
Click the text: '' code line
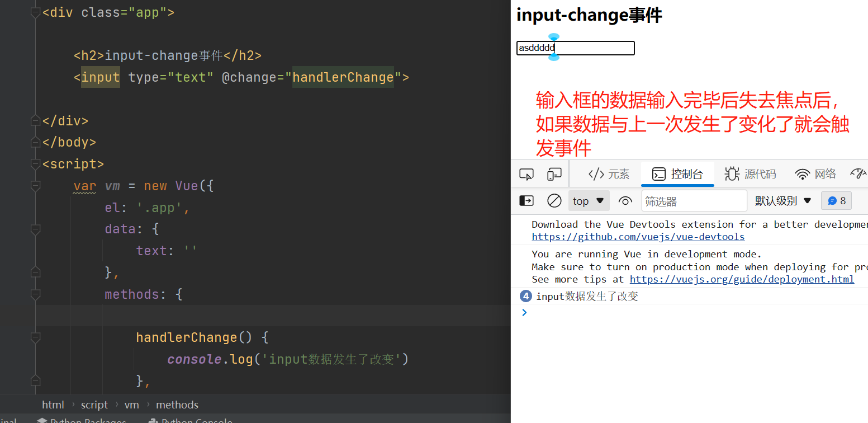click(167, 251)
